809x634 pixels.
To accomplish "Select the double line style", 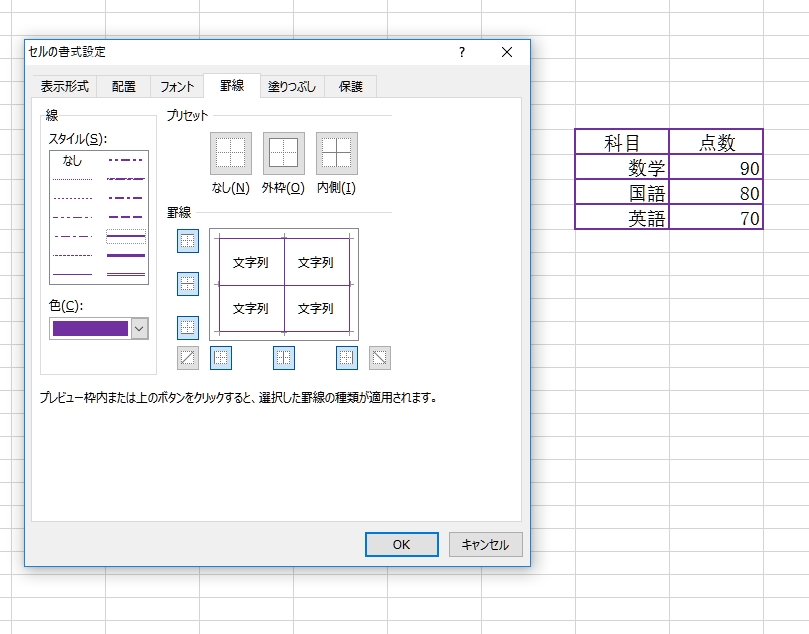I will [126, 272].
